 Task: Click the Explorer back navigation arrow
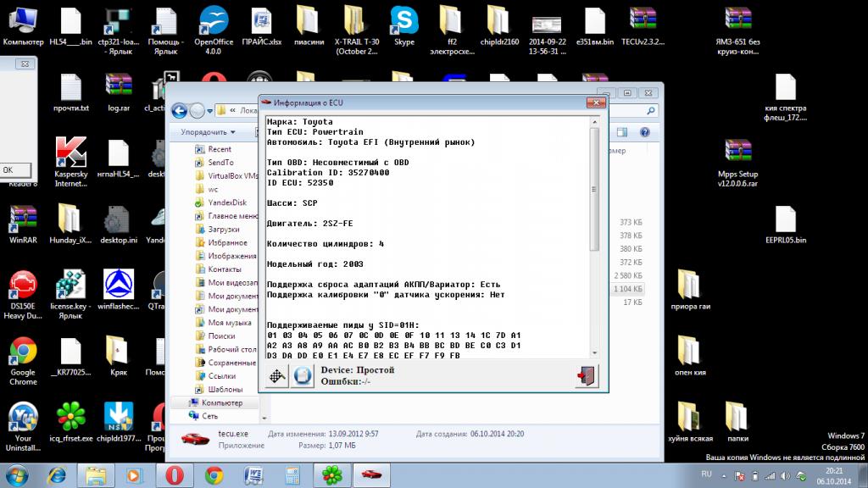[x=179, y=110]
